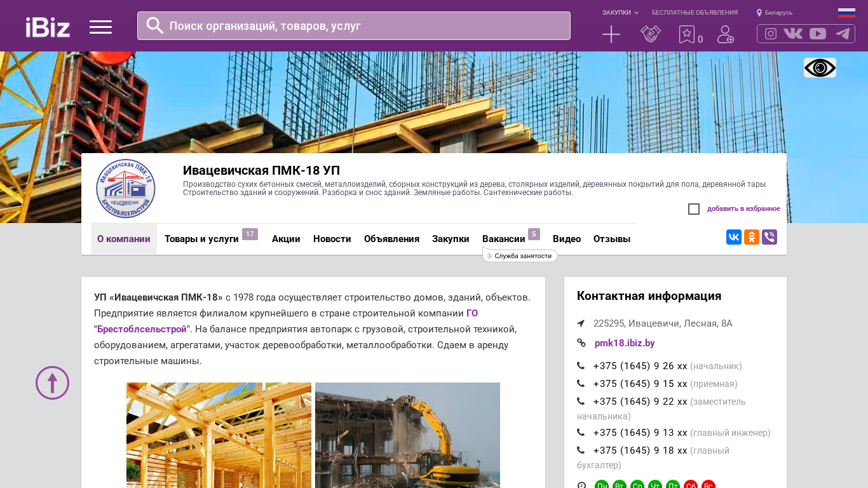
Task: Open the Отзывы tab
Action: pos(612,239)
